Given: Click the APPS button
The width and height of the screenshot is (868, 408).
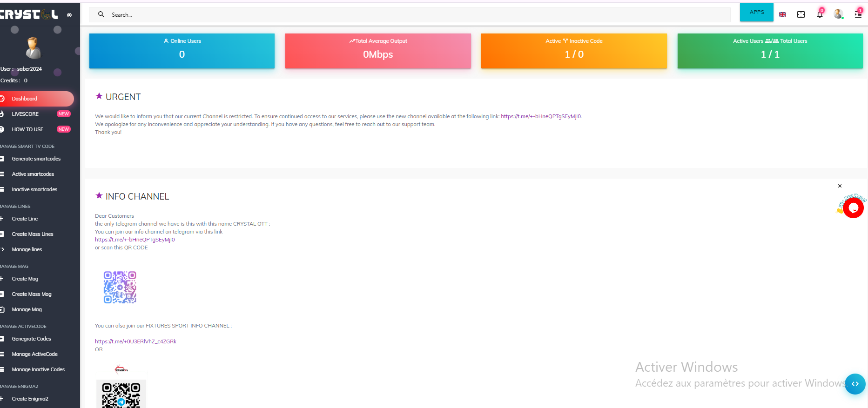Looking at the screenshot, I should [x=756, y=13].
